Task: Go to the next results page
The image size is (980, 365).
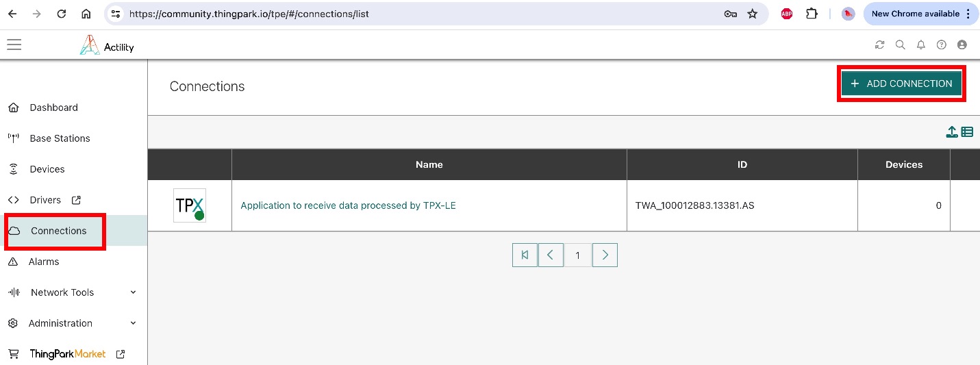Action: click(605, 255)
